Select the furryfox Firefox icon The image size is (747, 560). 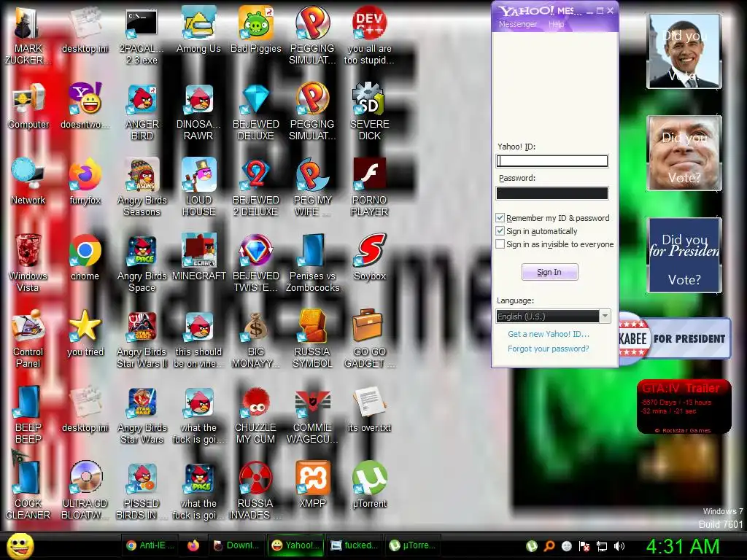click(85, 182)
